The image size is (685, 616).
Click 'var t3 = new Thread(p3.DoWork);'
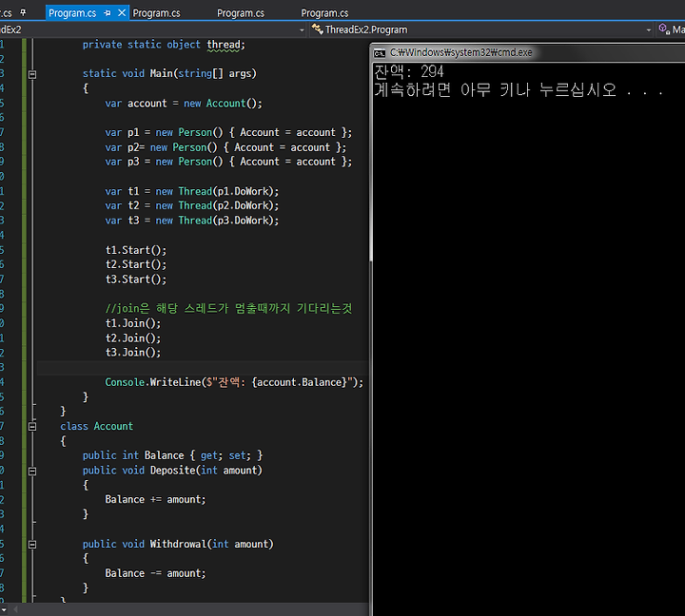tap(192, 221)
